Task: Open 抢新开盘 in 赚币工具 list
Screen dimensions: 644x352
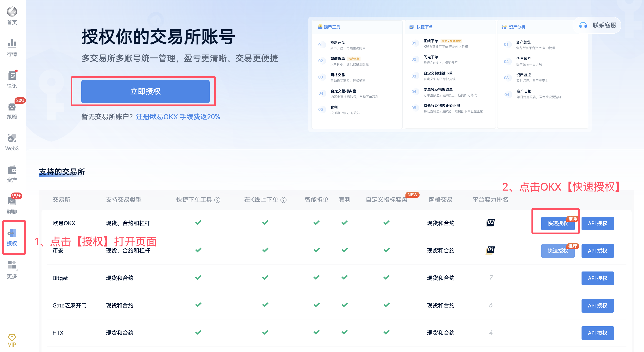Action: coord(337,43)
